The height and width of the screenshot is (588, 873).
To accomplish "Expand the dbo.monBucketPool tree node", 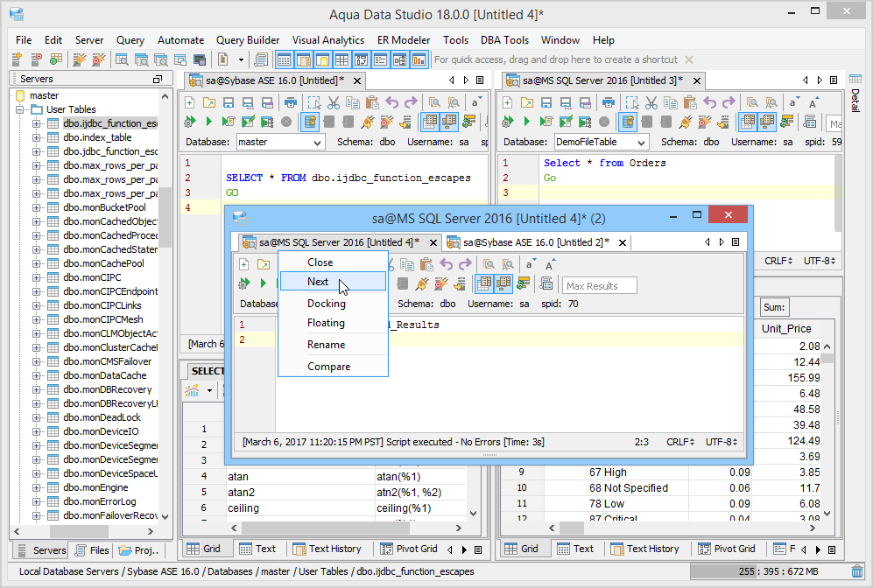I will click(36, 207).
